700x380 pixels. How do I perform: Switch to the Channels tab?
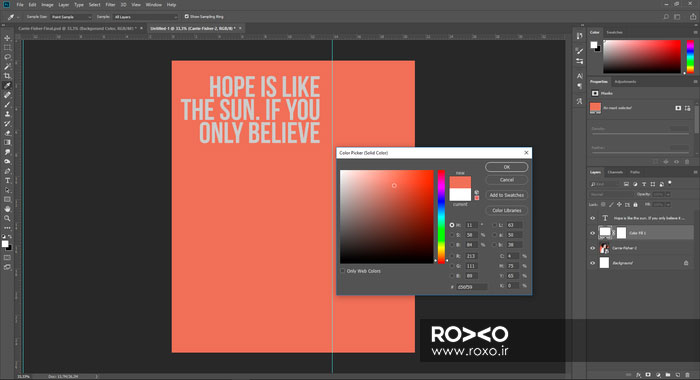click(615, 172)
